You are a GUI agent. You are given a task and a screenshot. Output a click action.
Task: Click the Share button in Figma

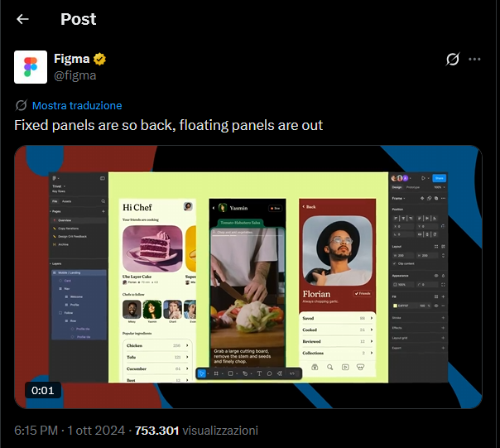(439, 178)
